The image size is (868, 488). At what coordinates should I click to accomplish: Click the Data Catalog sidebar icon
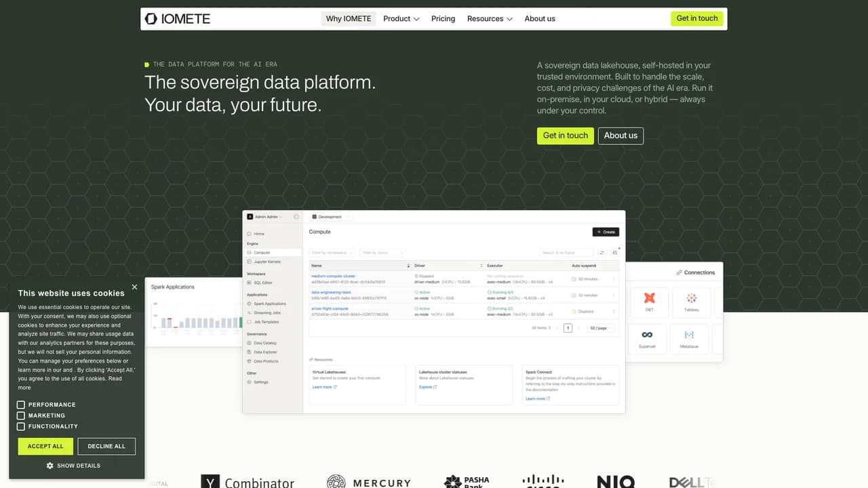point(250,343)
